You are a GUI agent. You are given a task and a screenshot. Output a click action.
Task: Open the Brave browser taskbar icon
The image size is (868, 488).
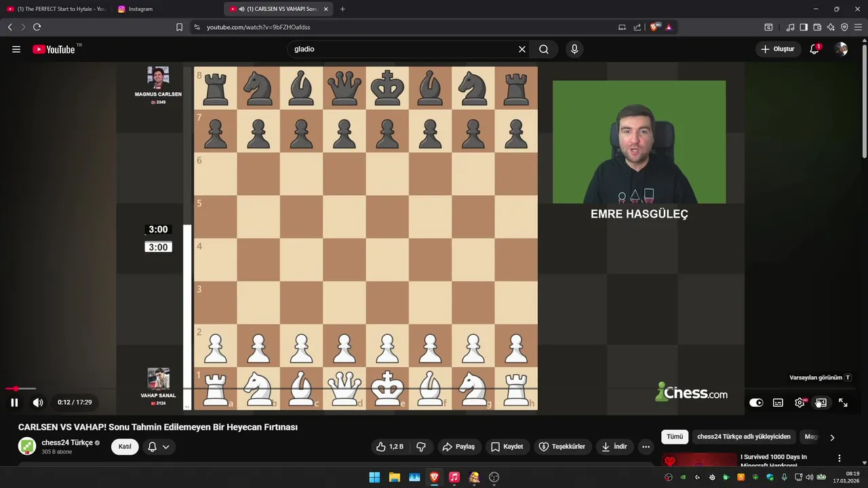click(434, 477)
